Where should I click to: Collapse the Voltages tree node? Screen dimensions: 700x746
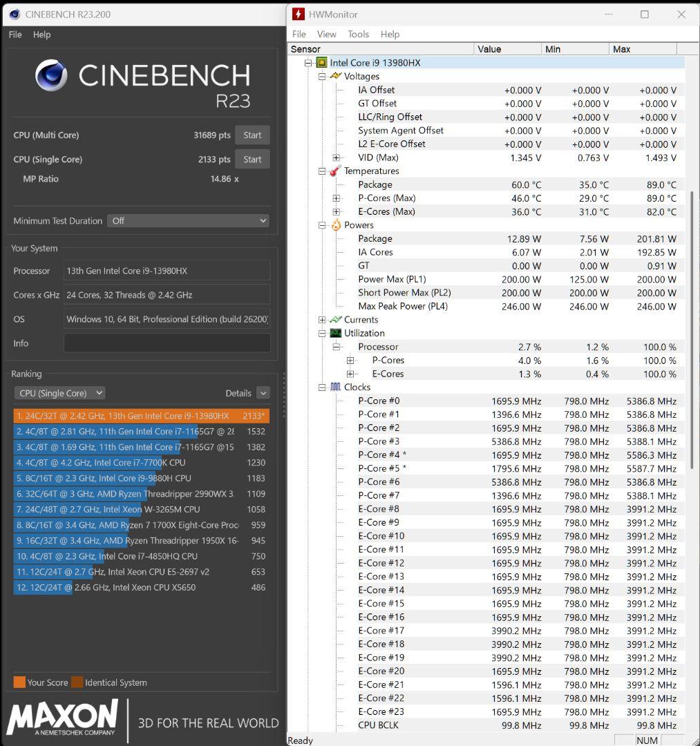[322, 76]
